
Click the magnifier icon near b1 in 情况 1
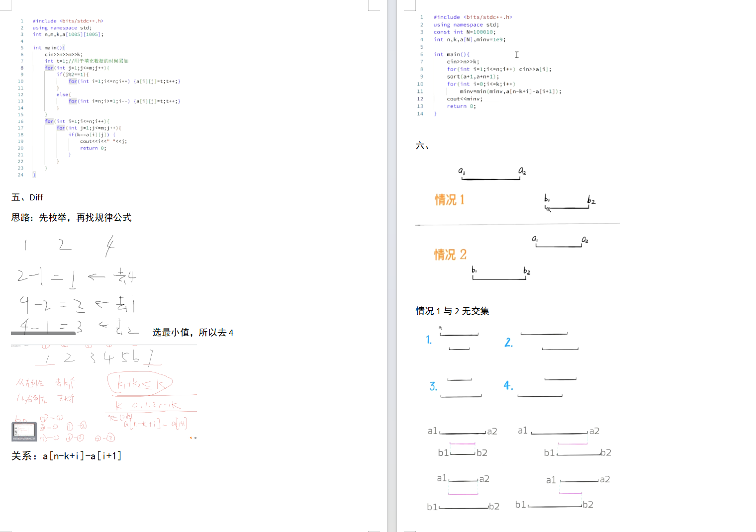548,209
